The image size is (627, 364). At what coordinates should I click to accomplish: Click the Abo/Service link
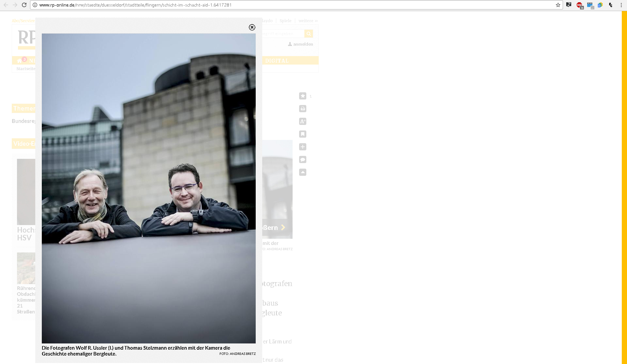pyautogui.click(x=23, y=21)
